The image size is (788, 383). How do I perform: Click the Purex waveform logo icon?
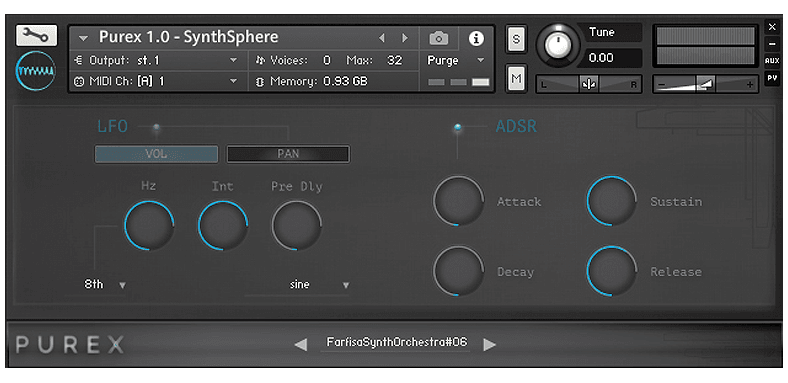[x=35, y=71]
